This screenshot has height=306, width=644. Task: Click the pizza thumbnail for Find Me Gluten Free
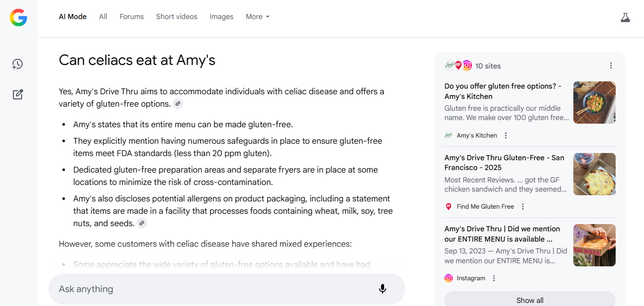pyautogui.click(x=595, y=174)
